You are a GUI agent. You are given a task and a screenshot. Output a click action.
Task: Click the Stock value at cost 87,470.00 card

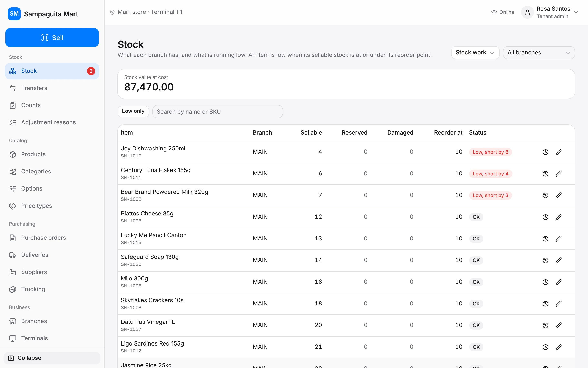point(346,84)
